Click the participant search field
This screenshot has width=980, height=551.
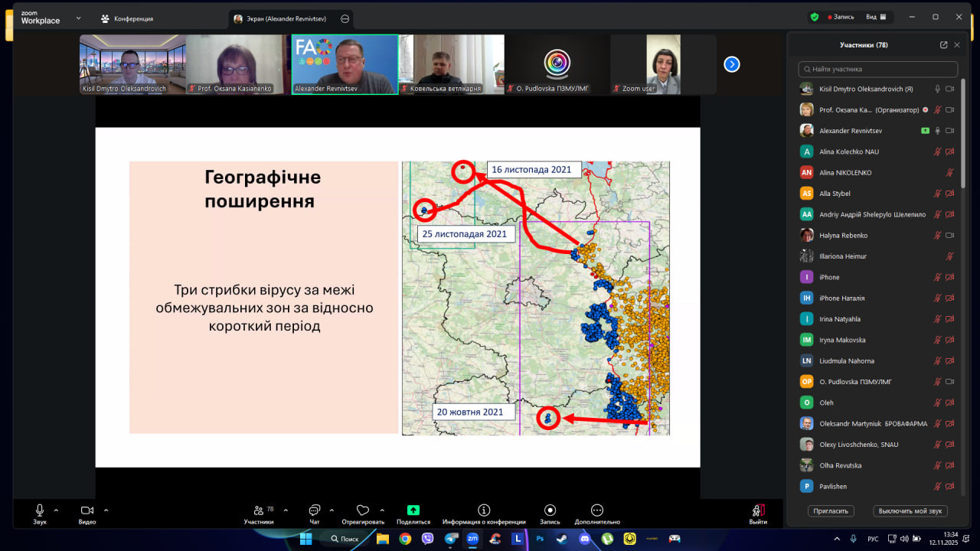pyautogui.click(x=877, y=69)
